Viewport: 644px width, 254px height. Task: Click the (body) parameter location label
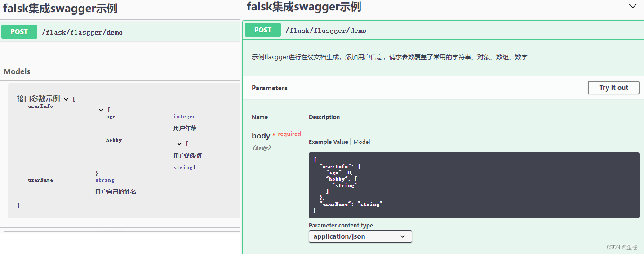click(261, 147)
